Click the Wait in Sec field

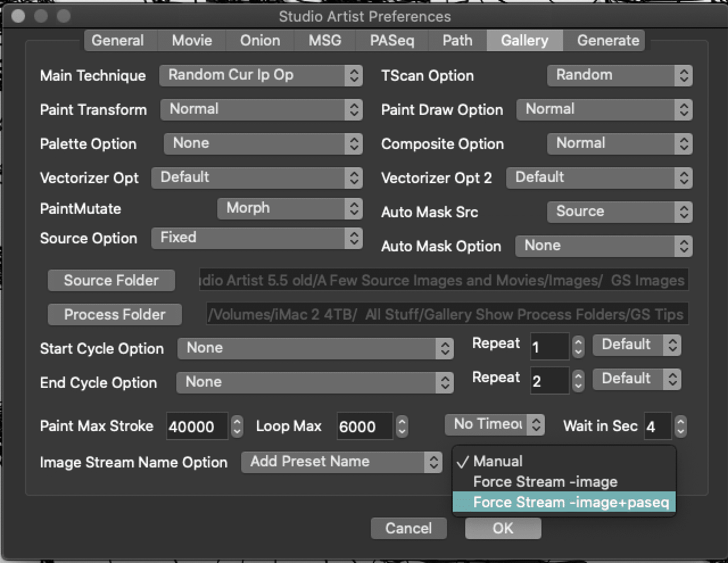[x=657, y=427]
